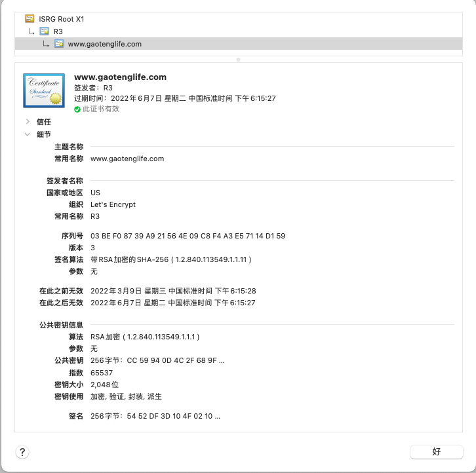476x473 pixels.
Task: Click issuer common name value R3
Action: click(95, 216)
